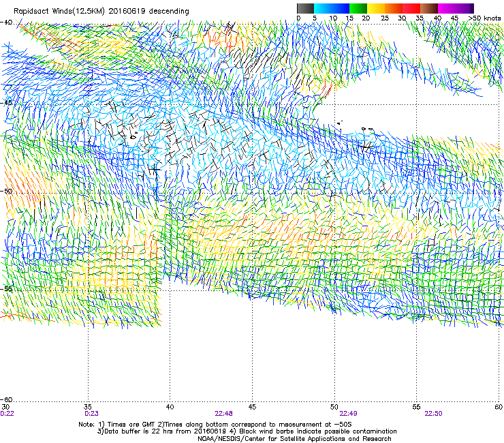
Task: Click the '35' longitude label on the bottom axis
Action: point(87,407)
